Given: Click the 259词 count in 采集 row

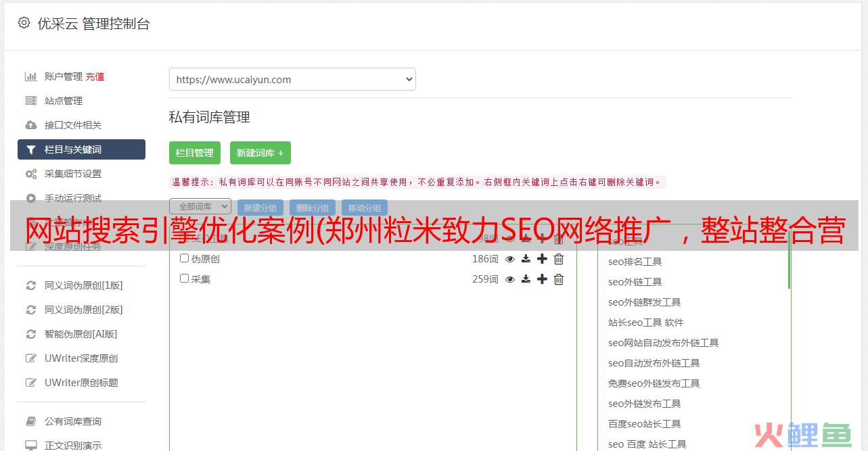Looking at the screenshot, I should tap(485, 279).
